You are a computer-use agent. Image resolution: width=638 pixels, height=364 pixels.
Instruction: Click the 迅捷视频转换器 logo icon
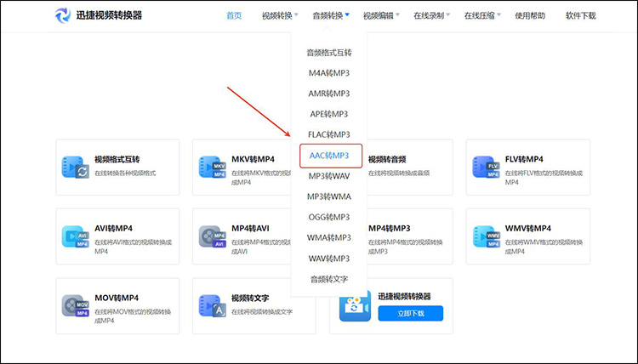click(63, 15)
